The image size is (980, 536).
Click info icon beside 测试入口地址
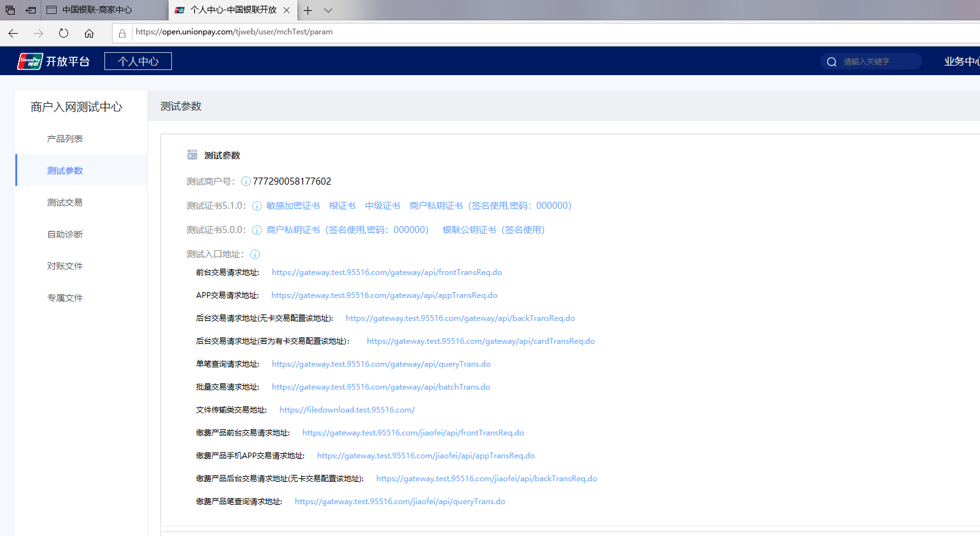[x=255, y=254]
